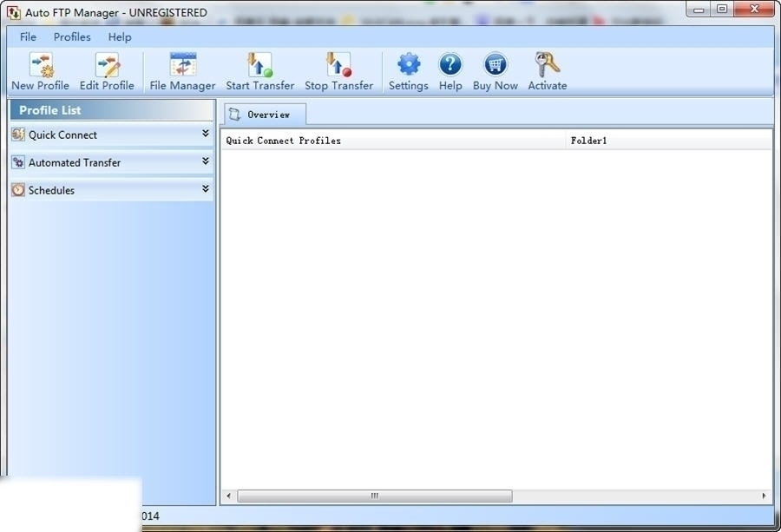781x532 pixels.
Task: Minimize the Auto FTP Manager window
Action: [699, 10]
